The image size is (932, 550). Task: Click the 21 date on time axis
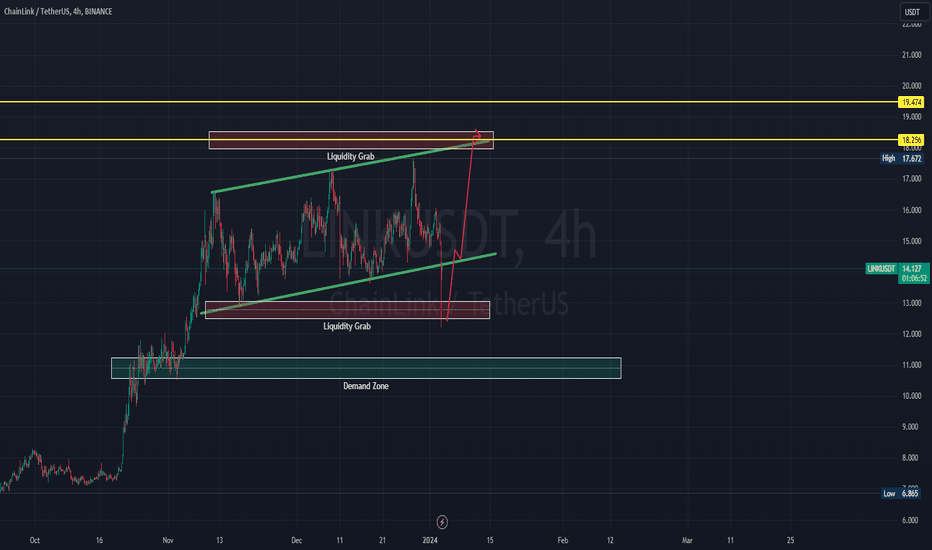tap(382, 540)
